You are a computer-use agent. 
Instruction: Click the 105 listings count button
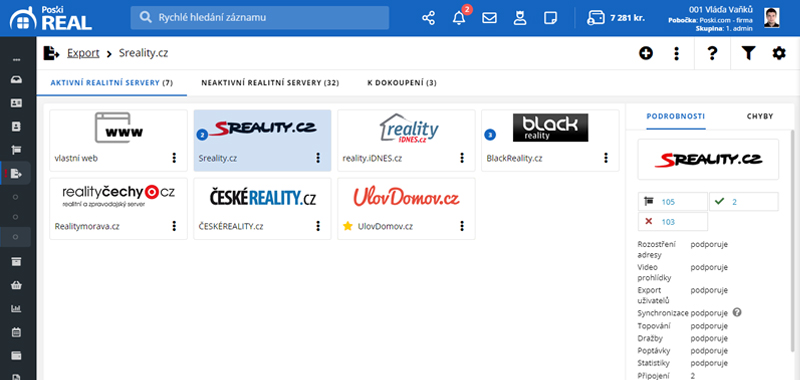click(x=672, y=201)
